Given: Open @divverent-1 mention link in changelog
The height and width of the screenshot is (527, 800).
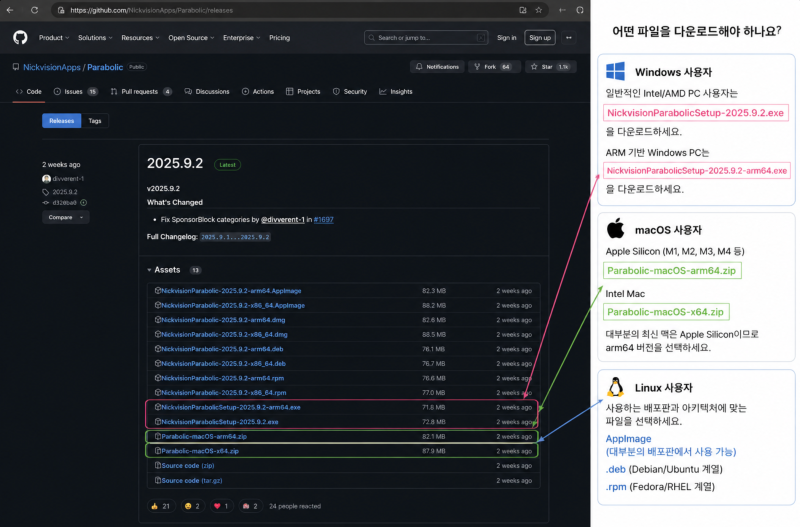Looking at the screenshot, I should tap(283, 220).
